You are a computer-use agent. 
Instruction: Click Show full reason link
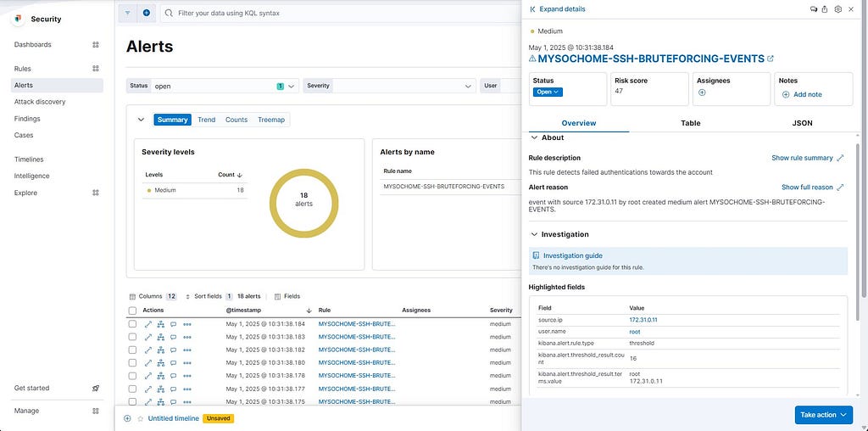click(x=813, y=188)
